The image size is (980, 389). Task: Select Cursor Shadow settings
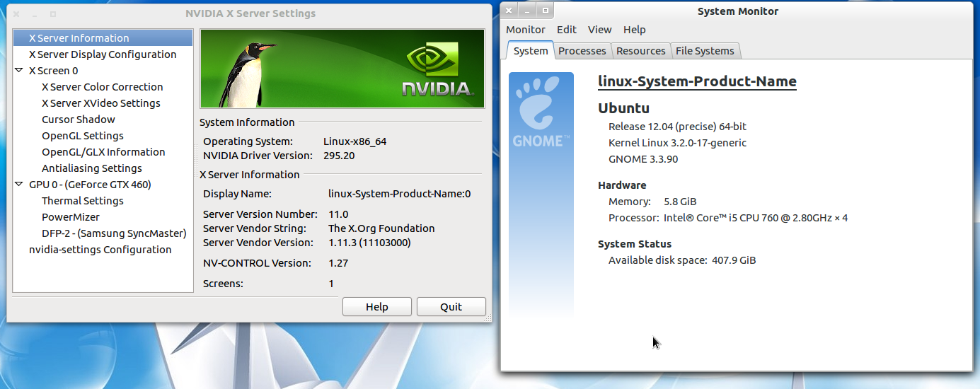pyautogui.click(x=79, y=120)
